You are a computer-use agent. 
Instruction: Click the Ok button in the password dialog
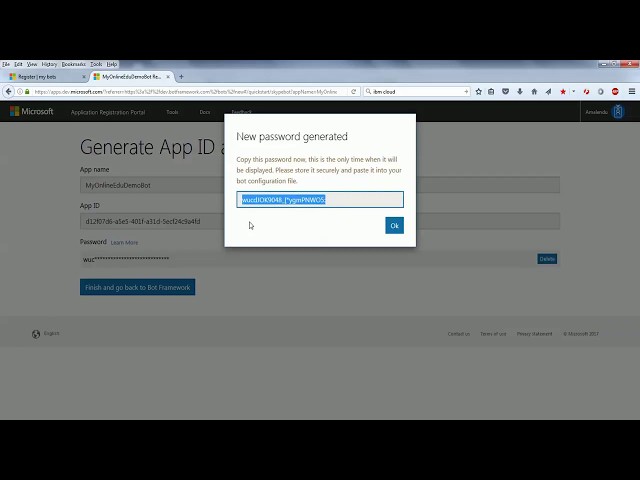pyautogui.click(x=394, y=225)
